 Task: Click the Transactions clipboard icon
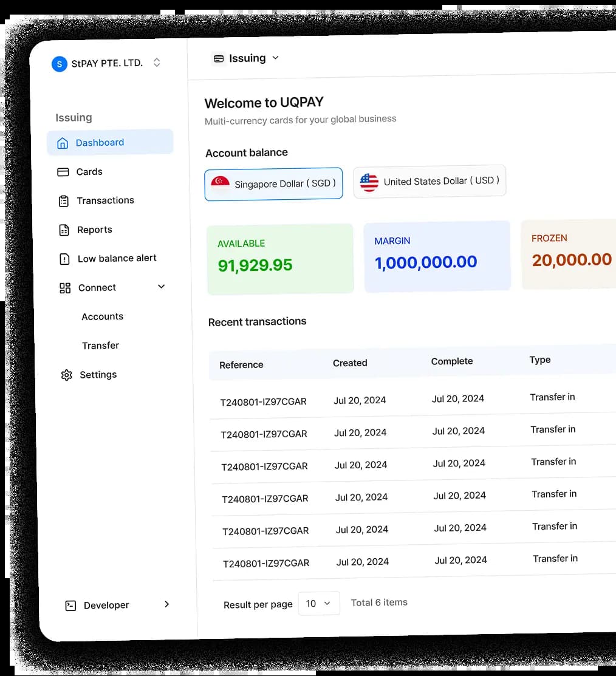[x=64, y=201]
